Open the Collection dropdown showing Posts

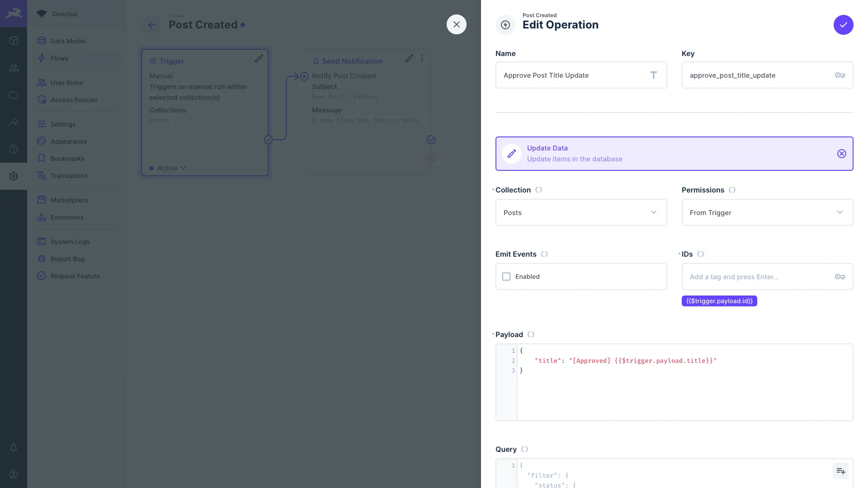pyautogui.click(x=581, y=212)
